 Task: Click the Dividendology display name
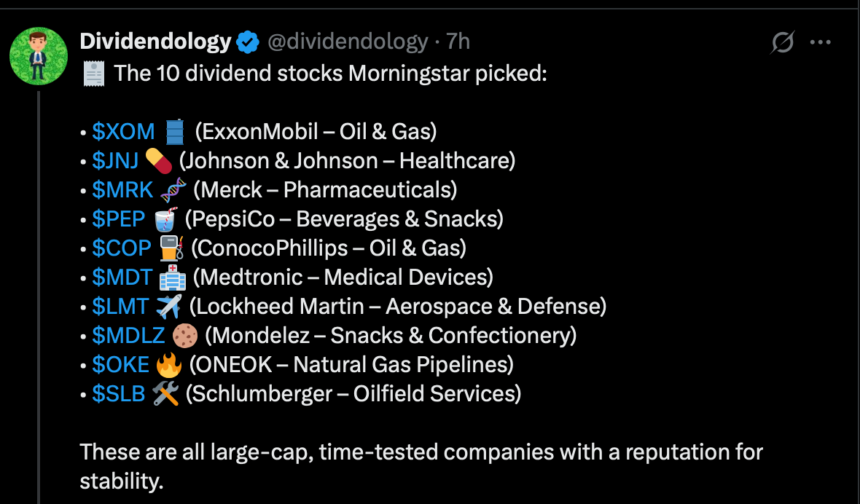click(x=155, y=42)
